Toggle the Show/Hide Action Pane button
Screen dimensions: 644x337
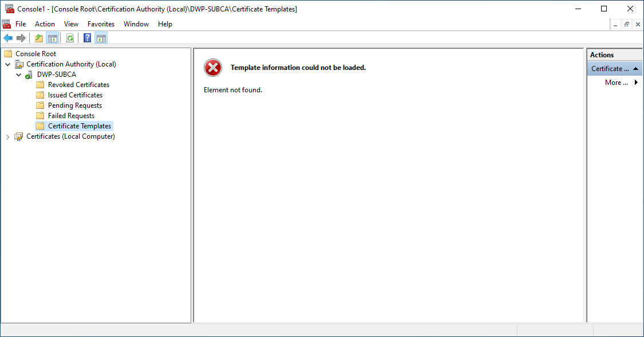[101, 38]
